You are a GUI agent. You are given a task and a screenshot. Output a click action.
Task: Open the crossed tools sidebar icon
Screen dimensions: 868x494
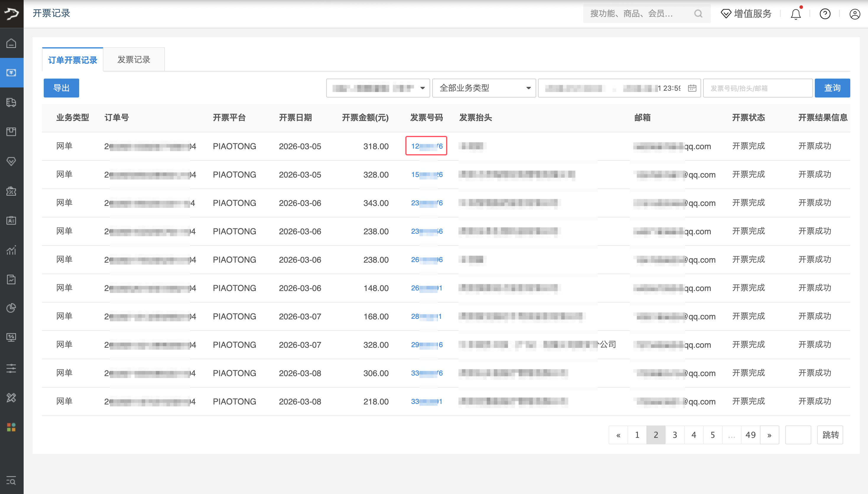[x=11, y=397]
